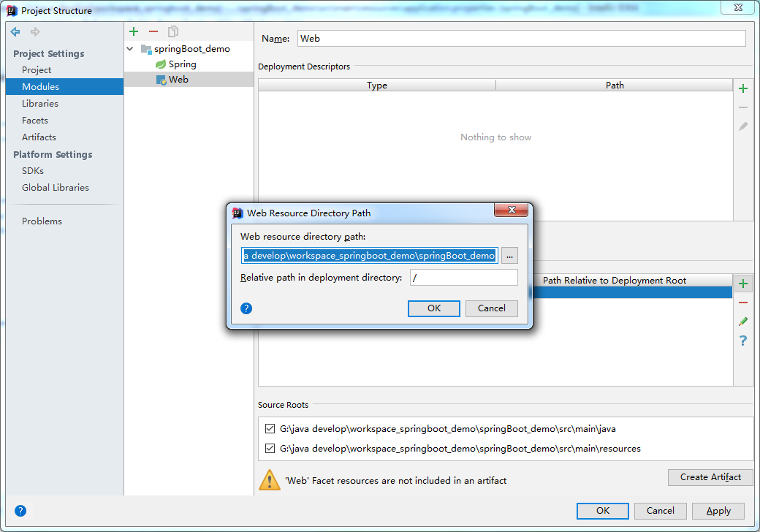
Task: Add new module with green plus
Action: 134,31
